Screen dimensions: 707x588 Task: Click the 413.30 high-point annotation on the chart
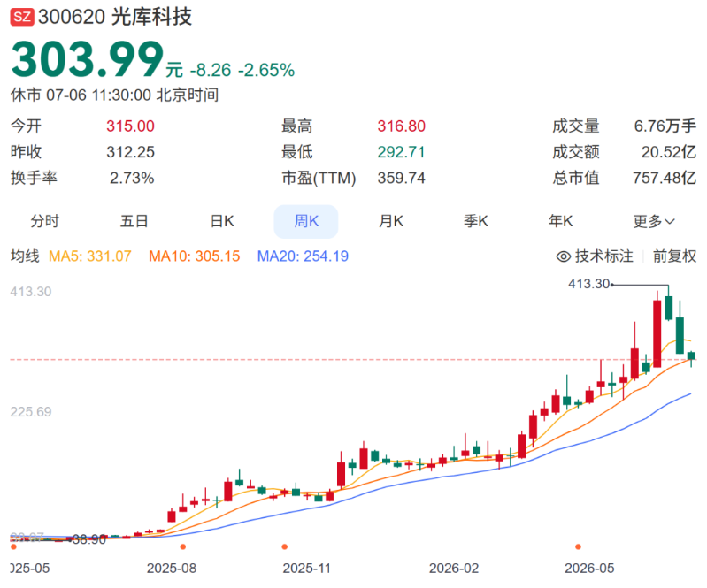[x=588, y=284]
